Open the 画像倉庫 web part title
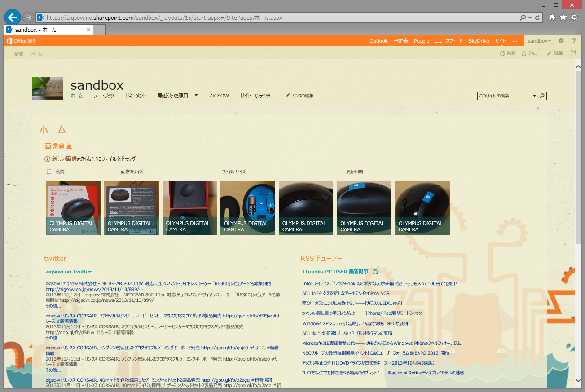This screenshot has width=585, height=392. (x=58, y=146)
